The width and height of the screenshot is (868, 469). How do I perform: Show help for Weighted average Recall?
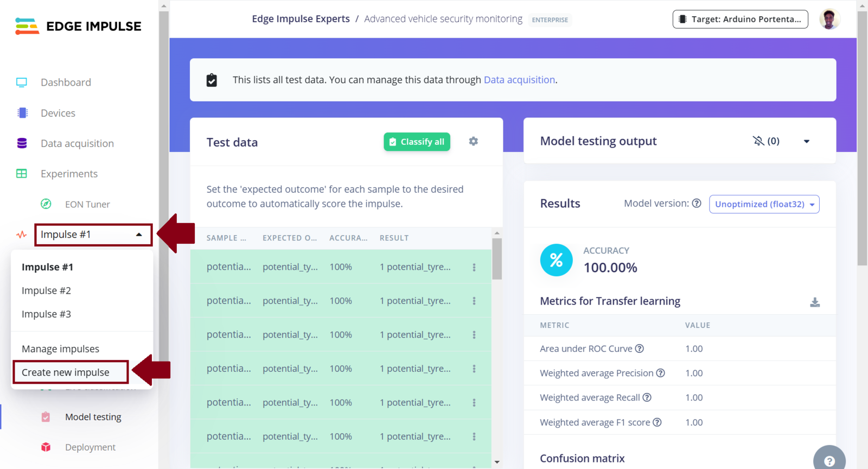pyautogui.click(x=647, y=397)
